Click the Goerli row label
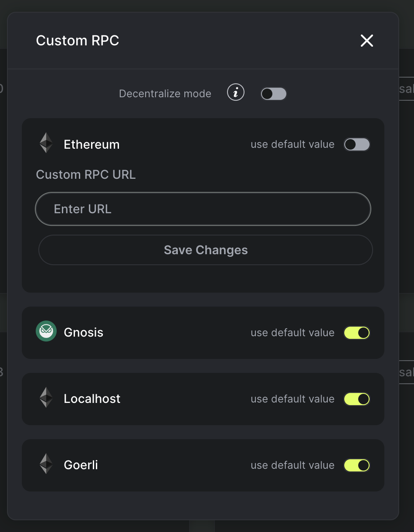 [x=81, y=465]
